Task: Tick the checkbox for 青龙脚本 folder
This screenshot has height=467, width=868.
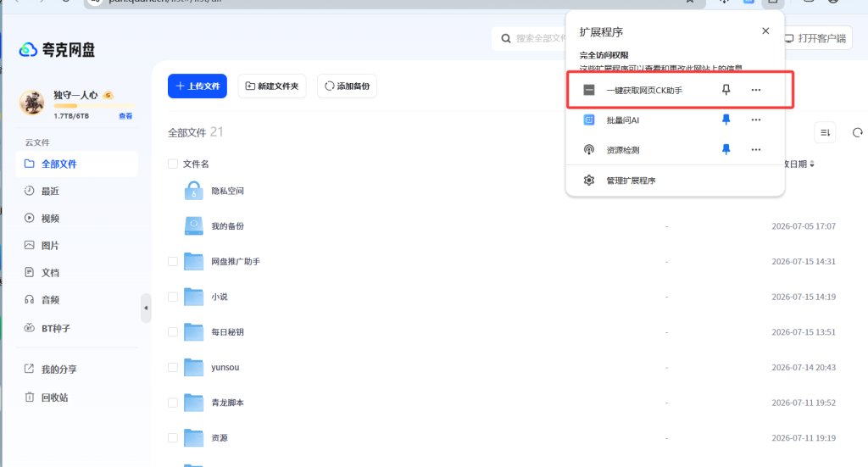Action: point(173,403)
